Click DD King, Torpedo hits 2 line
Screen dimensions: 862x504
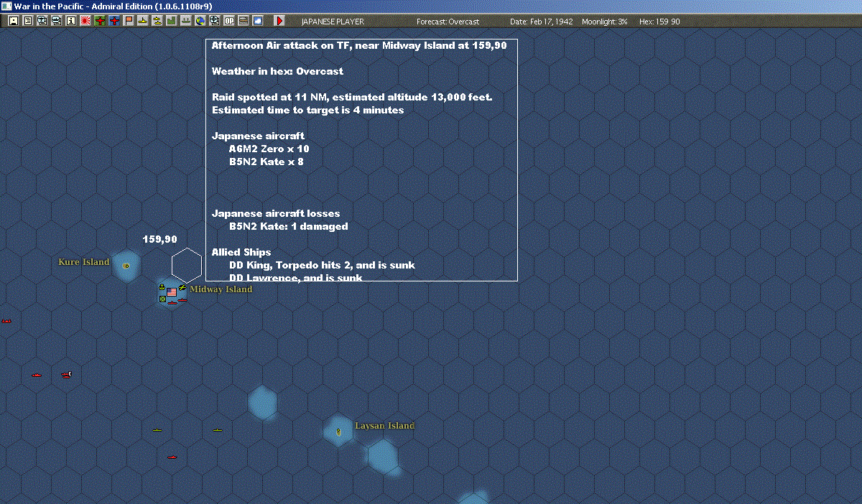click(x=322, y=265)
